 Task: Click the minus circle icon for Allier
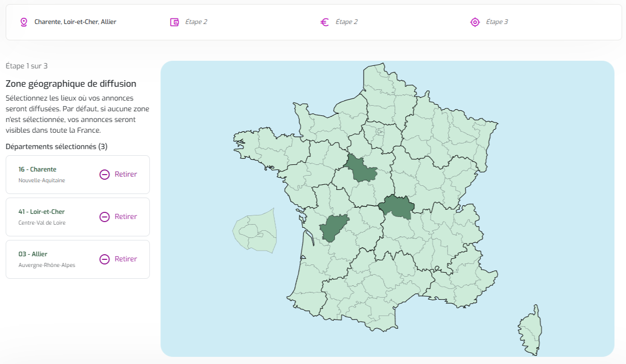pos(104,259)
